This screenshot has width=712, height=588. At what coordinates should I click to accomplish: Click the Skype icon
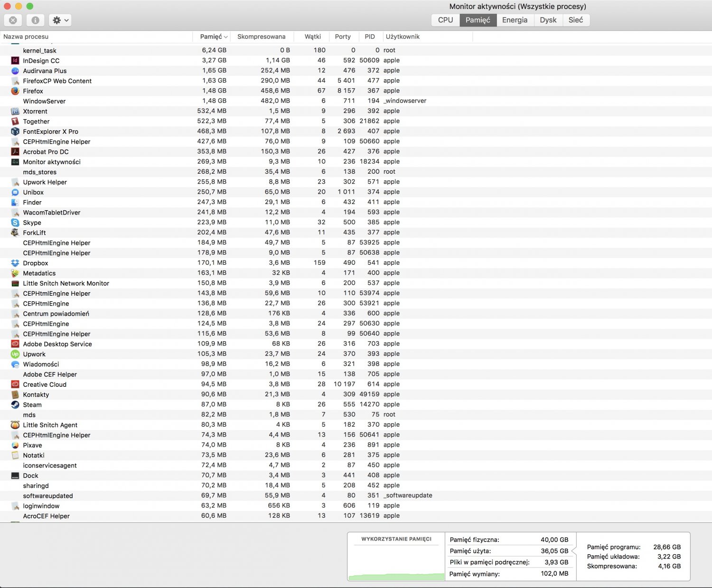pos(15,223)
